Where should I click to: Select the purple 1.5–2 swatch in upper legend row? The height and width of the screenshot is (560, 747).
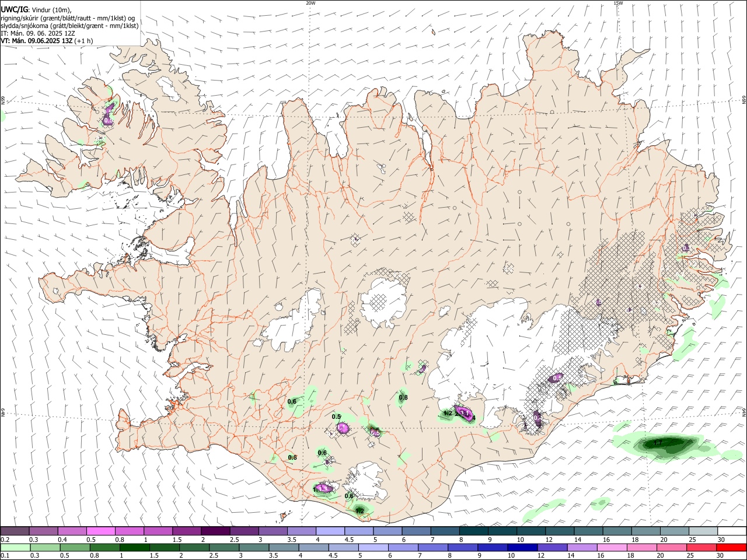[x=187, y=531]
